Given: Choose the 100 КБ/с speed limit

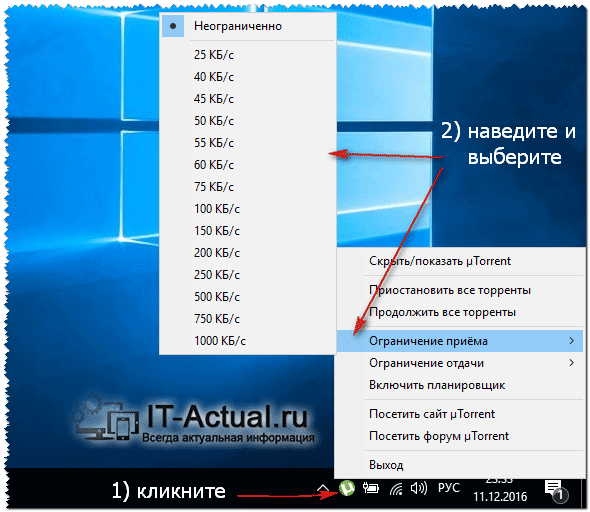Looking at the screenshot, I should tap(248, 209).
